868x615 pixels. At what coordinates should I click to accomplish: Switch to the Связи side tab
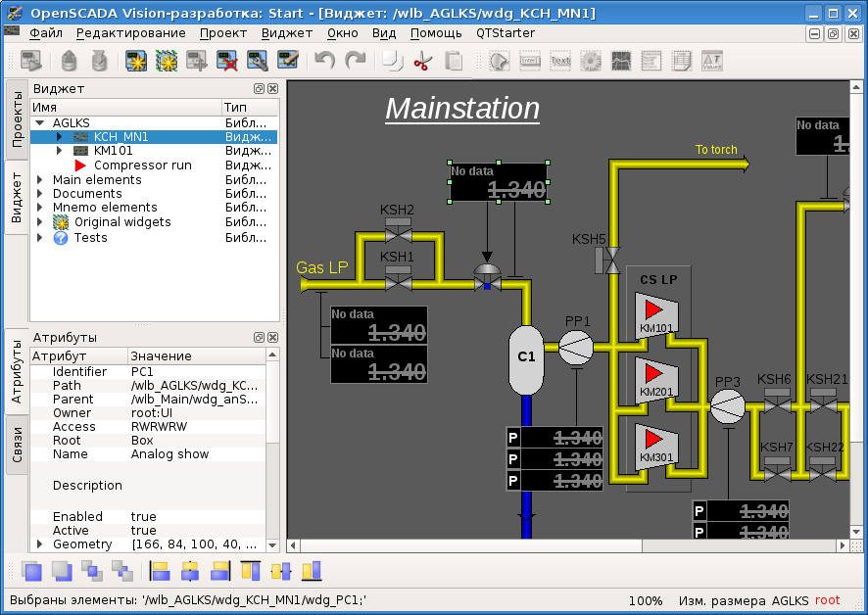[18, 444]
